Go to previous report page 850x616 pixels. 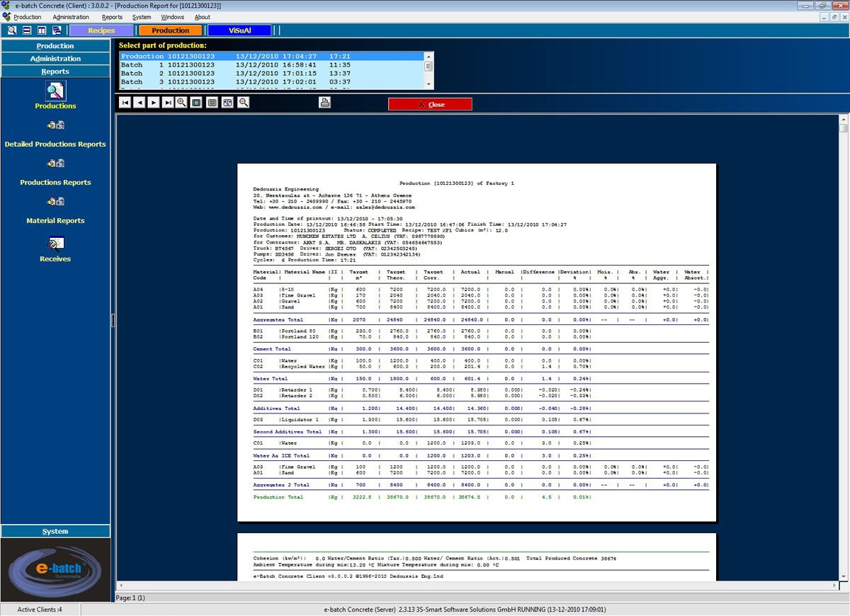click(x=140, y=103)
